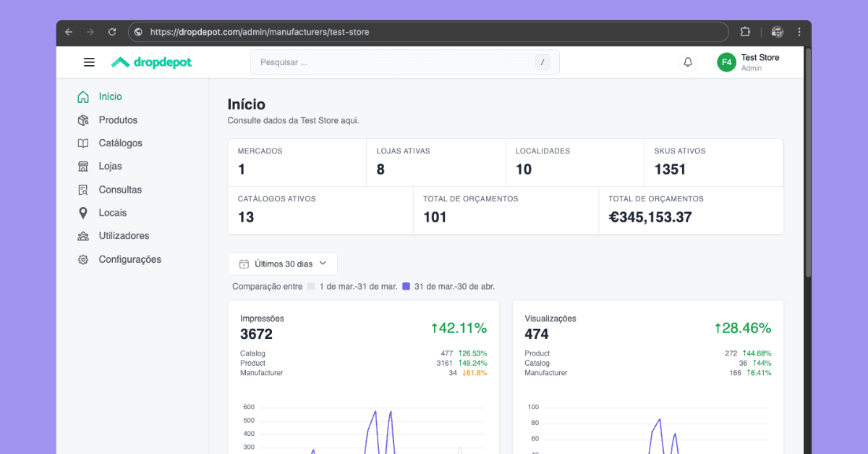Open the browser menu with three dots

pos(799,32)
